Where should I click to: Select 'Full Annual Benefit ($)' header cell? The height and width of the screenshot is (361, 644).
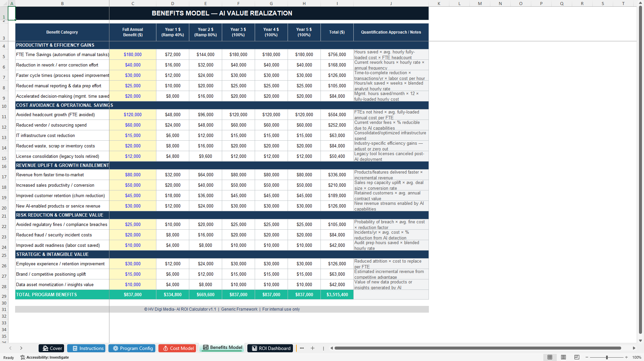click(133, 32)
